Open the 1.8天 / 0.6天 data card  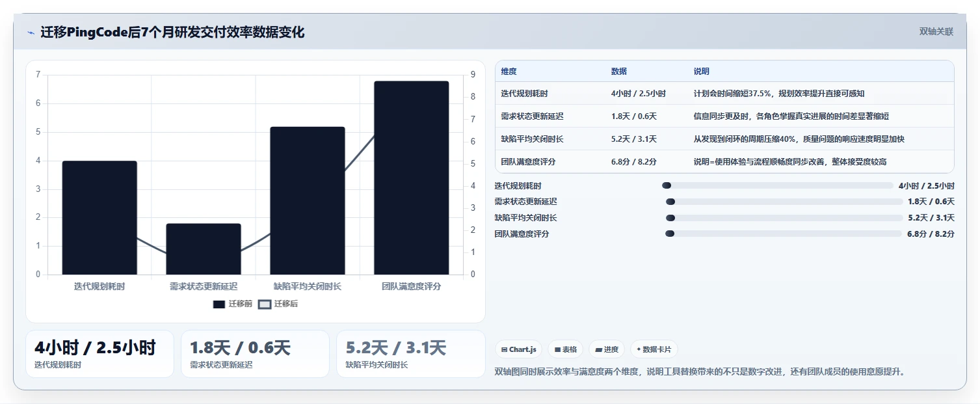tap(255, 354)
